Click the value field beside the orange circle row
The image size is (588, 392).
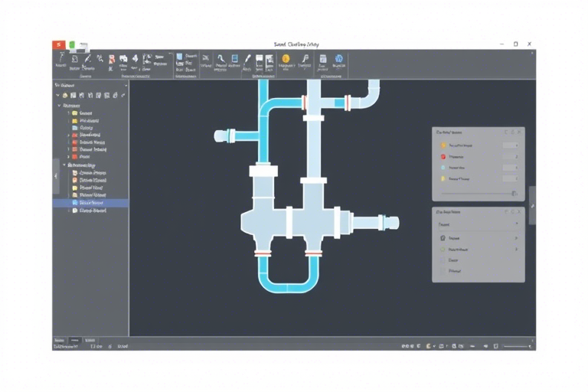pos(511,145)
